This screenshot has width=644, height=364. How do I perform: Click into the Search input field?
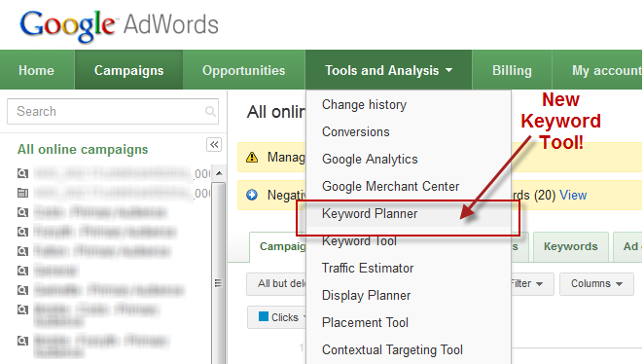tap(113, 111)
